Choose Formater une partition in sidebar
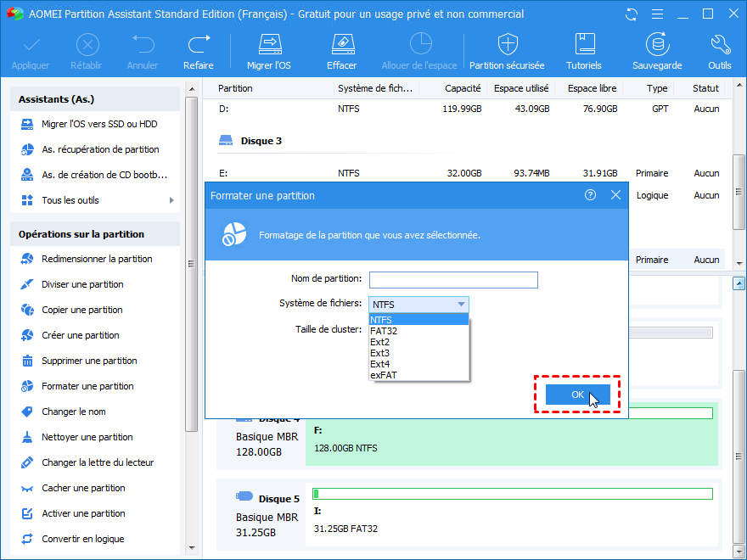The image size is (747, 560). pyautogui.click(x=87, y=386)
